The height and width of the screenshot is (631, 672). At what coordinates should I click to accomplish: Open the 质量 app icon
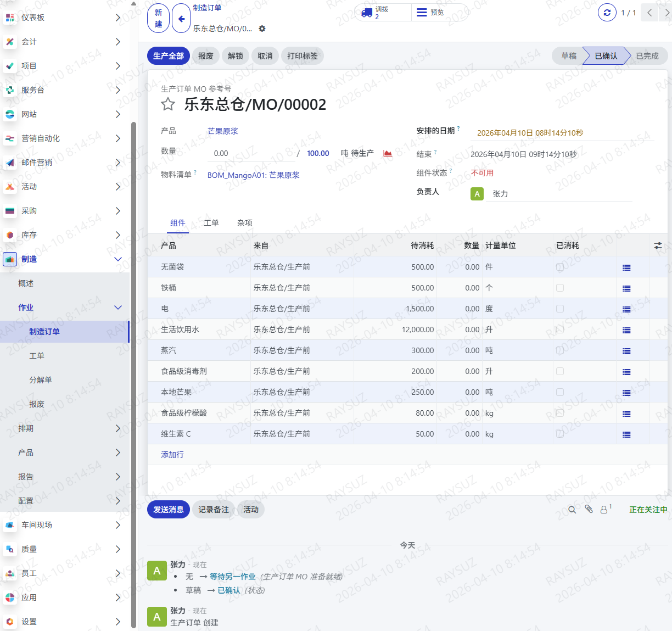tap(10, 549)
